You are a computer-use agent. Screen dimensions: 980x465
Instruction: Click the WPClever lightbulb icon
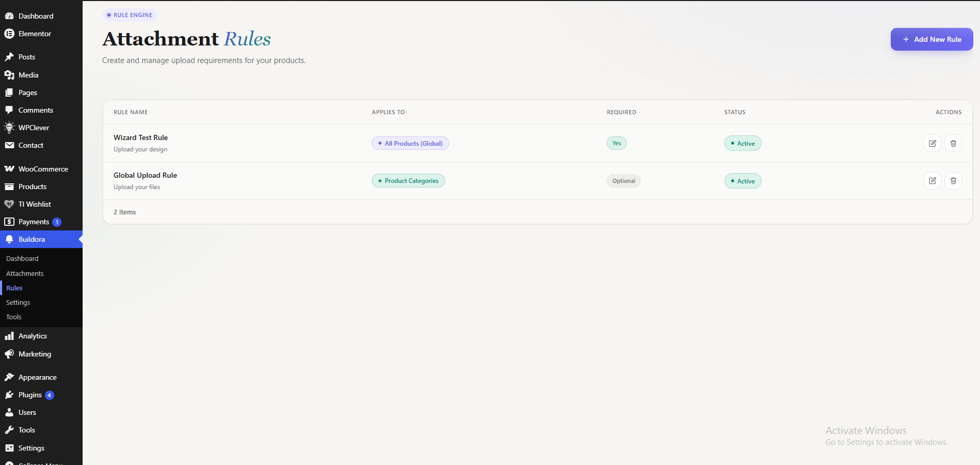pyautogui.click(x=9, y=128)
